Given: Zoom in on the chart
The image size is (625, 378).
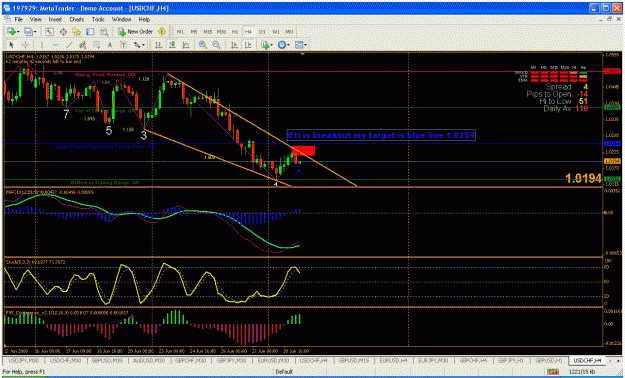Looking at the screenshot, I should click(x=202, y=45).
